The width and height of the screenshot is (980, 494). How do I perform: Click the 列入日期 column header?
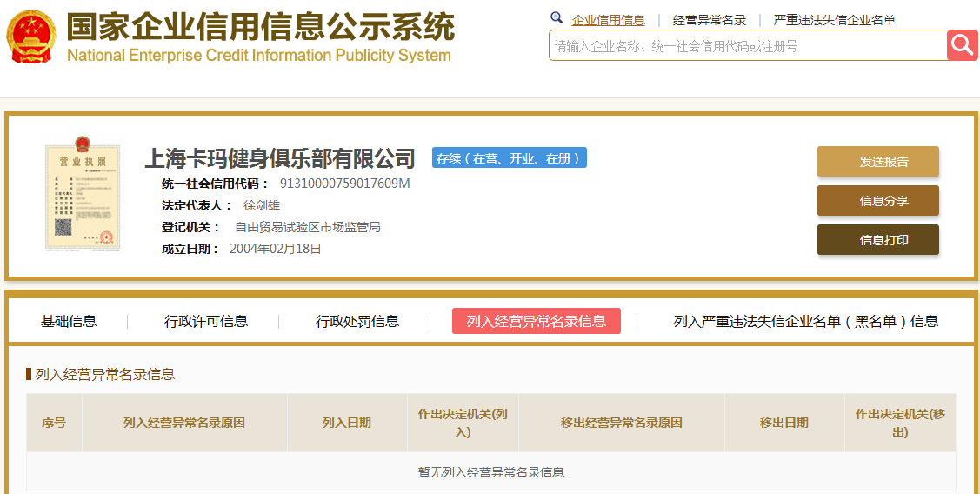click(347, 423)
